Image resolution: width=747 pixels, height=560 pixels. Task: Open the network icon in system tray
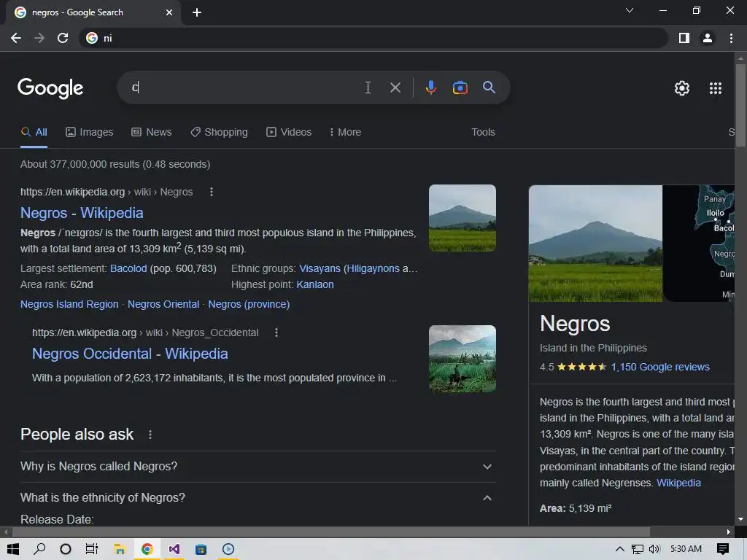(638, 549)
